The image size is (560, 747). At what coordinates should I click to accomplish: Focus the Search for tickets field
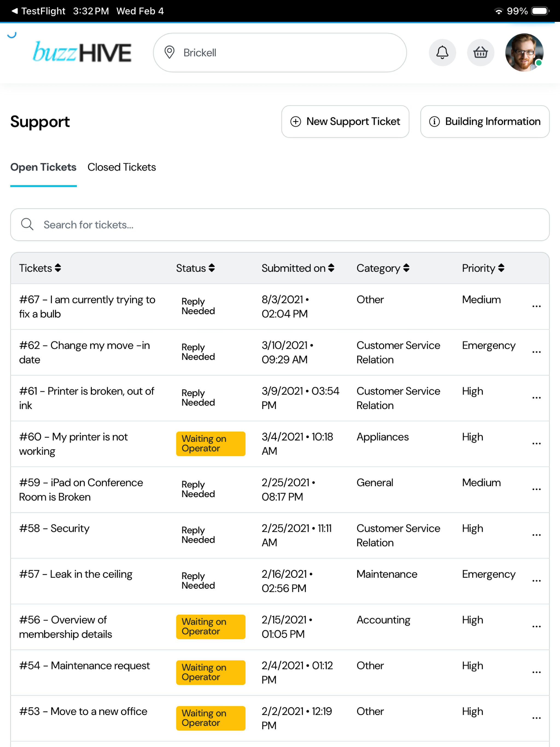(280, 224)
